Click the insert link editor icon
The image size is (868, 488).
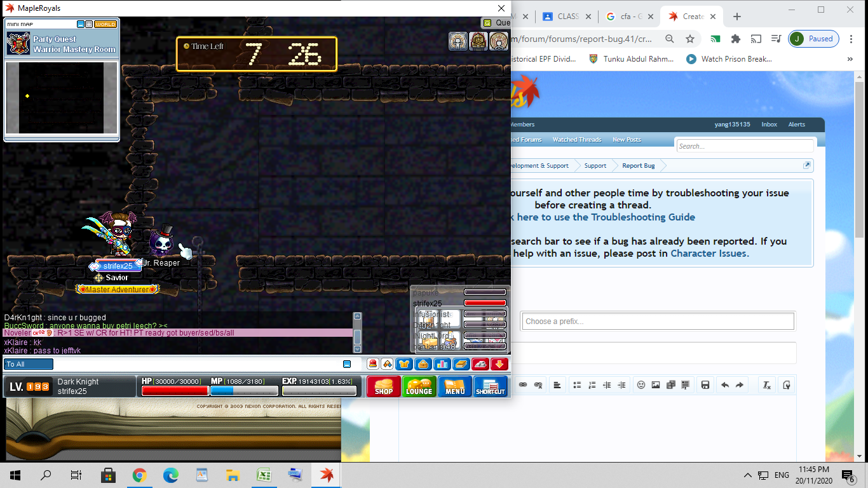523,384
